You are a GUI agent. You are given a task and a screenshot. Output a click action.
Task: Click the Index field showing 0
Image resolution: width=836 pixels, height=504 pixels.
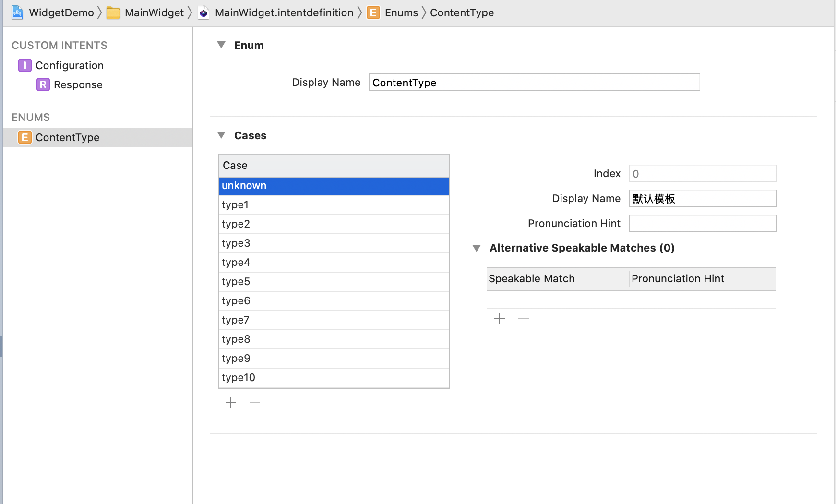703,173
